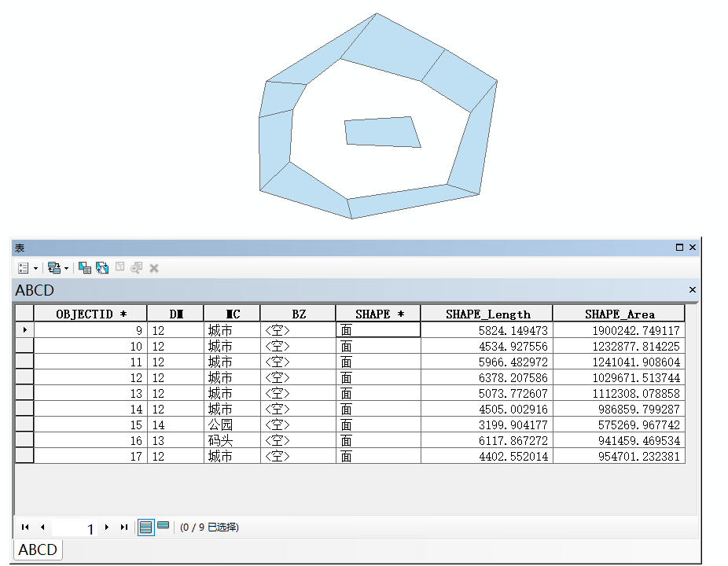The width and height of the screenshot is (728, 566).
Task: Open the Related Tables icon
Action: tap(55, 267)
